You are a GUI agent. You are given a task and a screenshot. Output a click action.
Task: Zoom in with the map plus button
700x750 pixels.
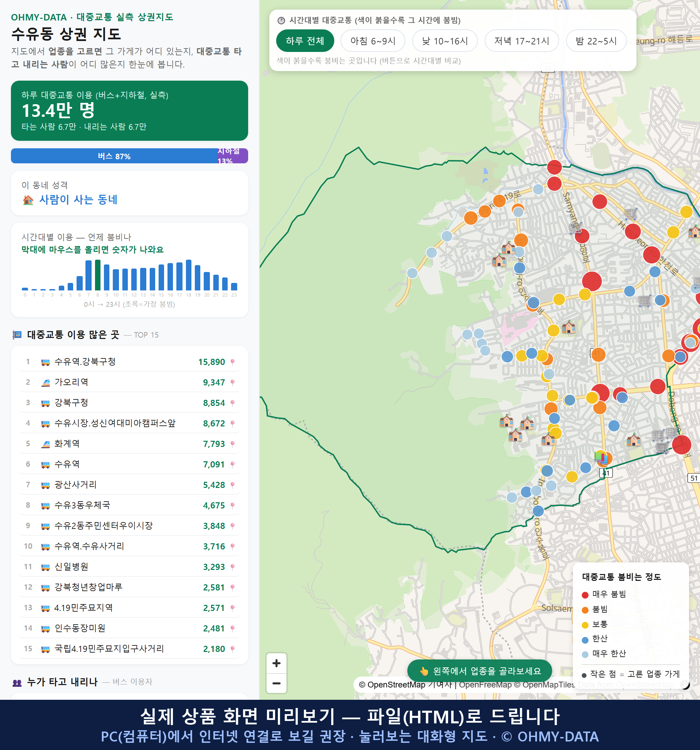[276, 663]
